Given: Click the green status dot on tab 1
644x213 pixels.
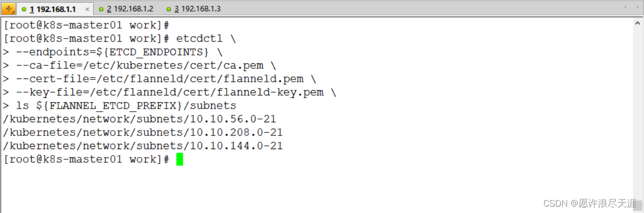Looking at the screenshot, I should coord(24,9).
